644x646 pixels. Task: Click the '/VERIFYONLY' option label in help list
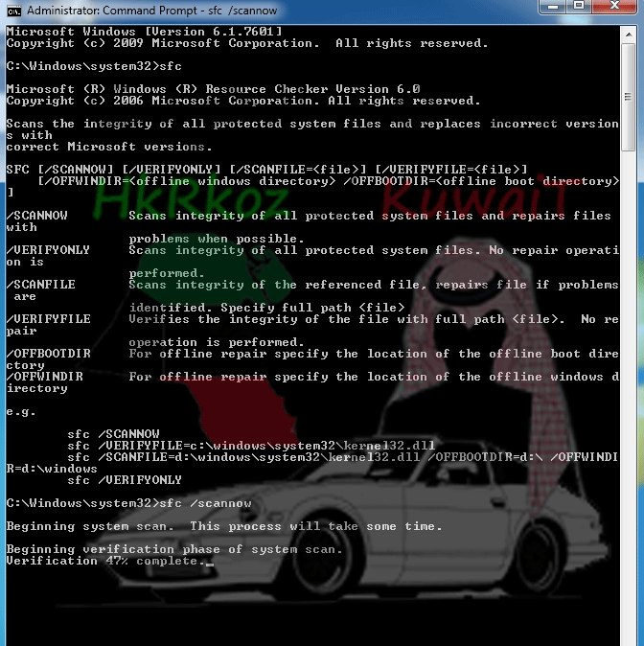(48, 250)
